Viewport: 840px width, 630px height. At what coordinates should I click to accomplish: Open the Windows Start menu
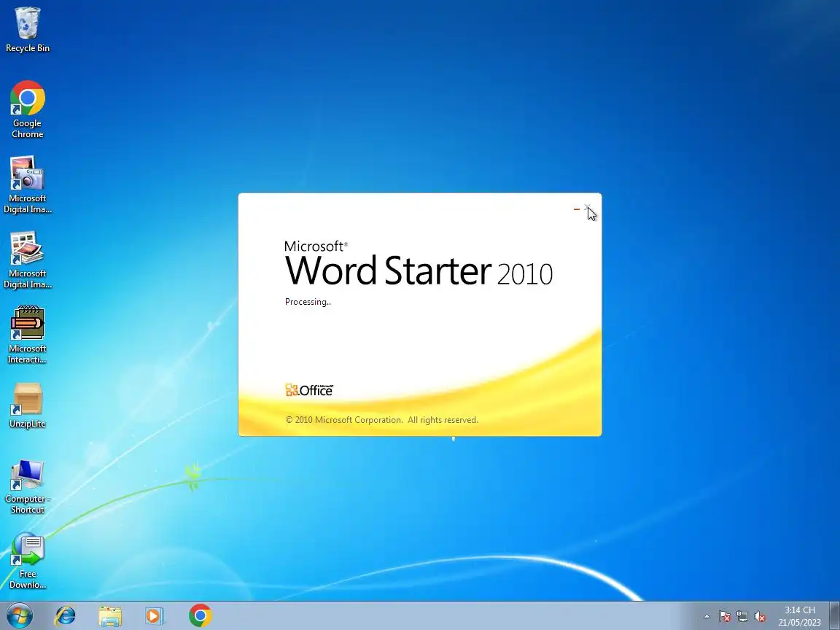19,615
